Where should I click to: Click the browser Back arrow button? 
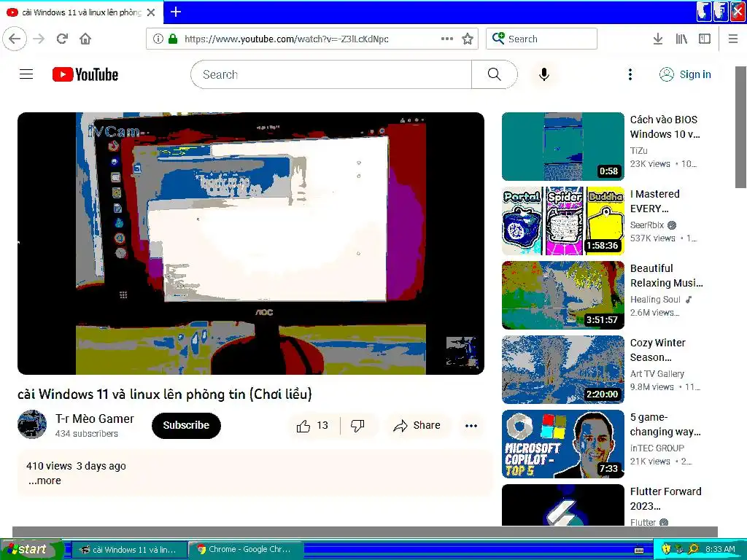(x=15, y=39)
